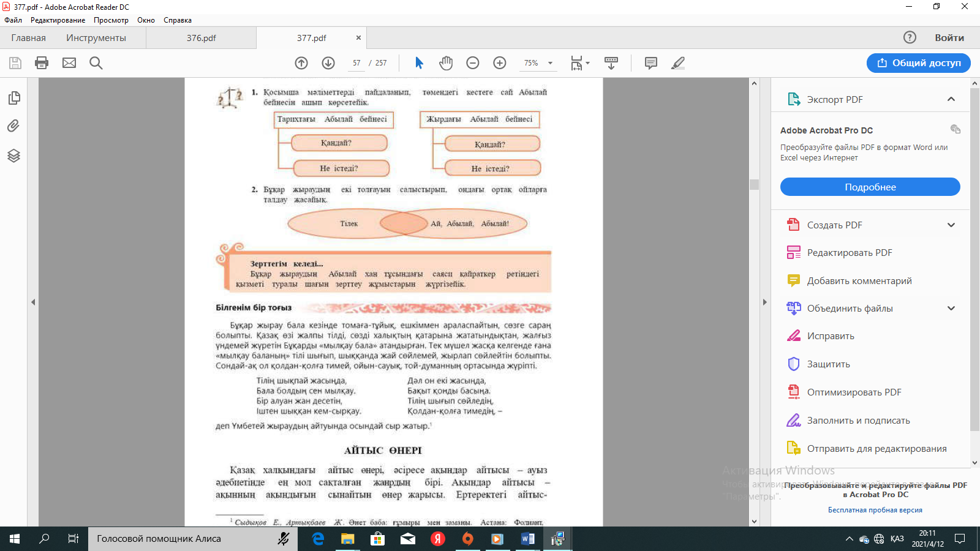The image size is (980, 551).
Task: Open Help question mark icon
Action: pos(910,37)
